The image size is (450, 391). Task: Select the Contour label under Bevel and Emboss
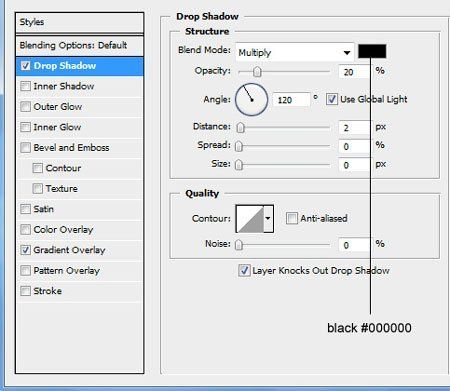point(63,168)
